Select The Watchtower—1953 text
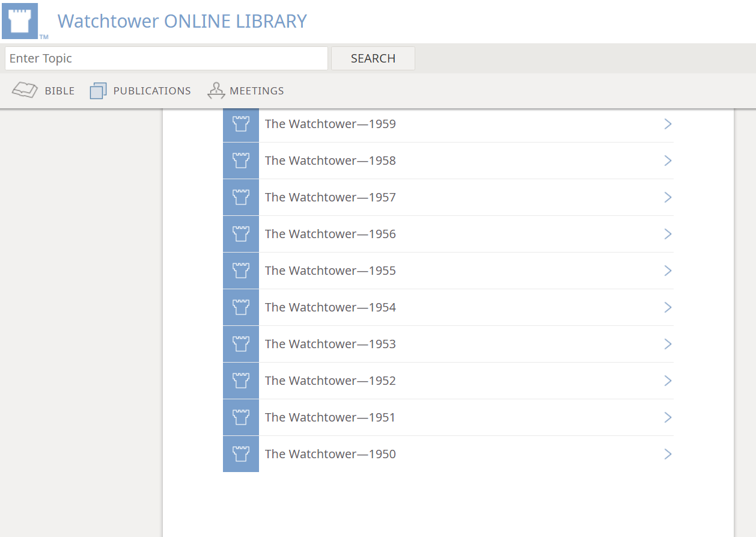Viewport: 756px width, 537px height. pos(331,344)
